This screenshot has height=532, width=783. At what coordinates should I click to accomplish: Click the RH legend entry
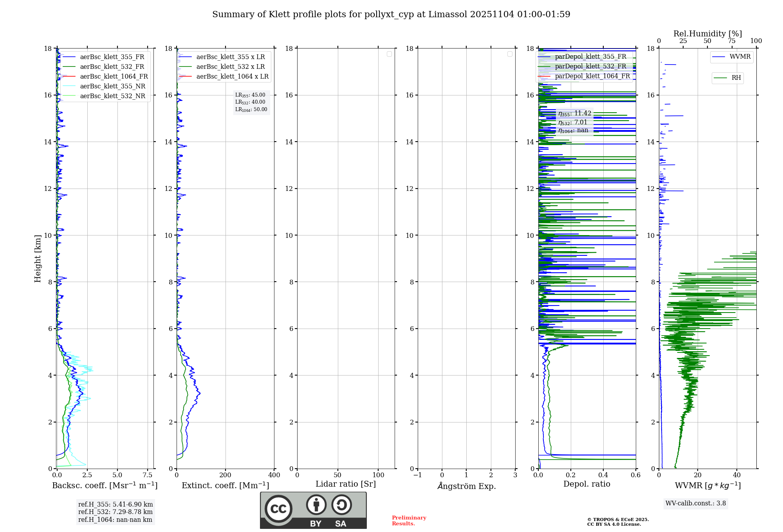(x=736, y=78)
